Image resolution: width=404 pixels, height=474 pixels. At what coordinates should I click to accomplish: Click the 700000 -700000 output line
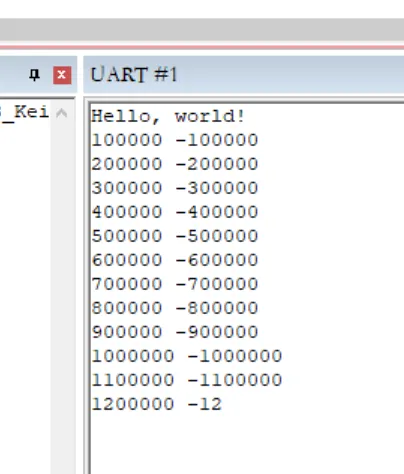(x=175, y=284)
